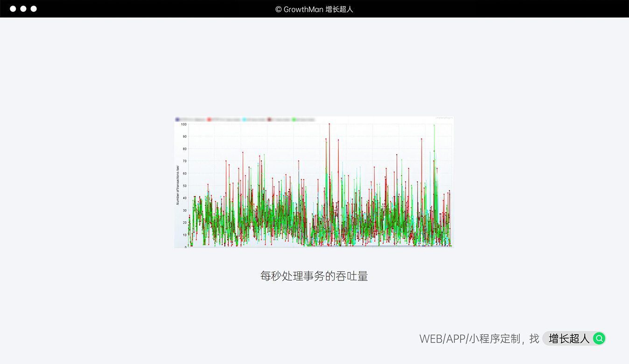Click the 增长超人 search input pill
Image resolution: width=629 pixels, height=364 pixels.
(x=569, y=338)
